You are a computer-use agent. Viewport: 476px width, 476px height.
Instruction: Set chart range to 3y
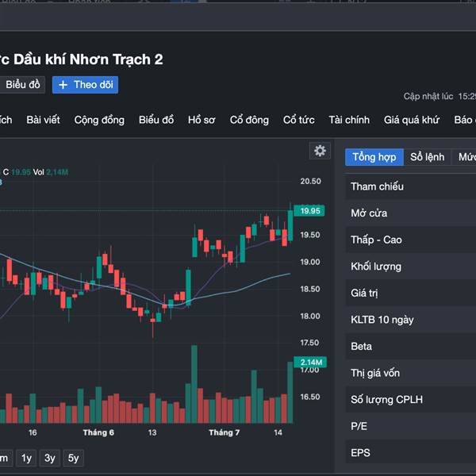click(x=50, y=458)
